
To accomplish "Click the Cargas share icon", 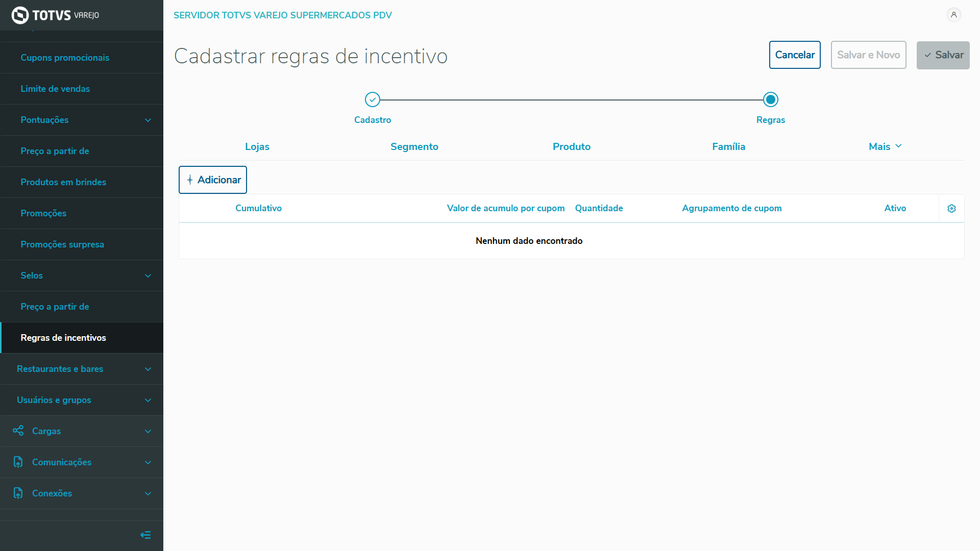I will 18,431.
